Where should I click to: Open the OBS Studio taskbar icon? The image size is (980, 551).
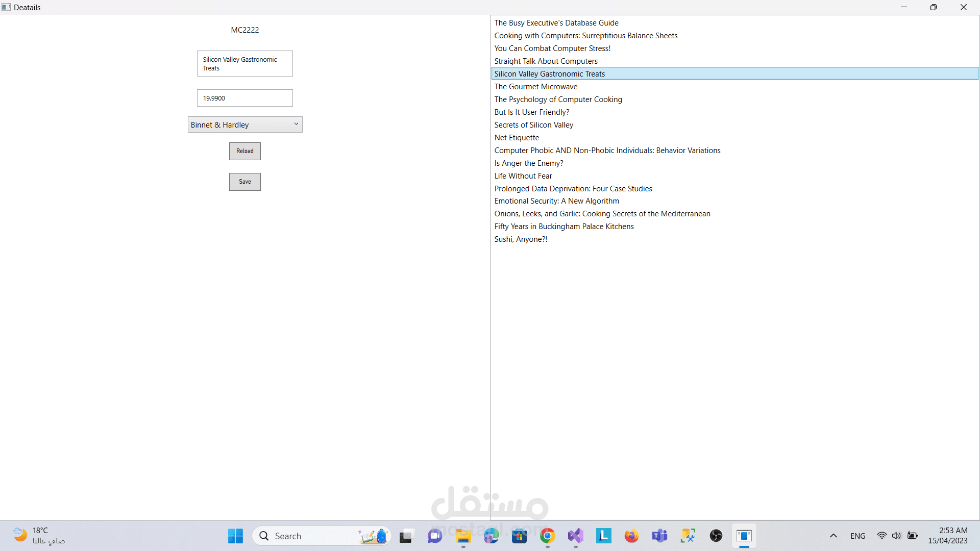(716, 536)
